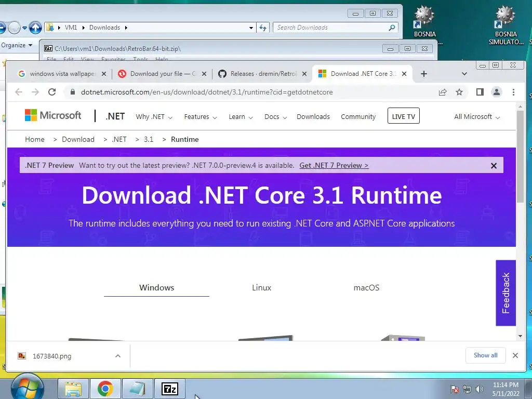
Task: Click Explorer up-arrow navigation button
Action: (x=35, y=28)
